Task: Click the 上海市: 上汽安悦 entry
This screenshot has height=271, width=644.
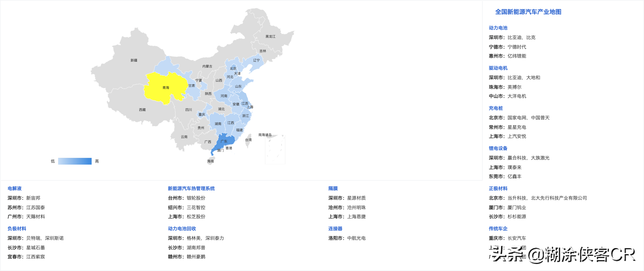Action: [507, 136]
